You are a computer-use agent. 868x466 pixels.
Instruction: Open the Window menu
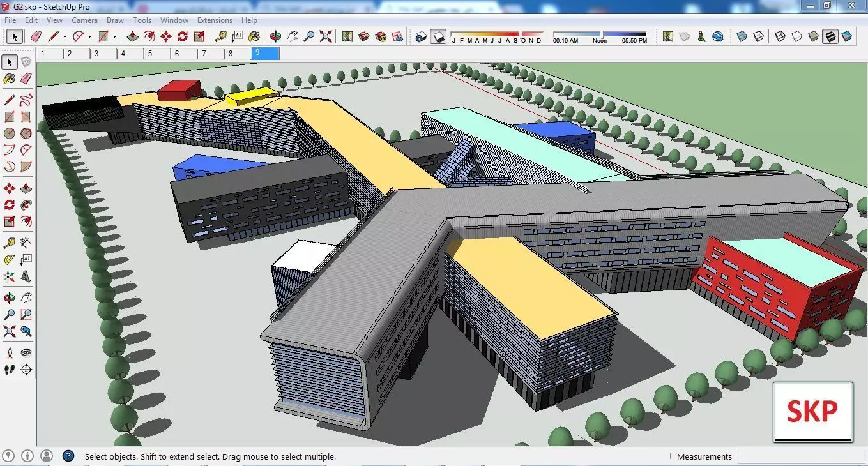tap(174, 20)
